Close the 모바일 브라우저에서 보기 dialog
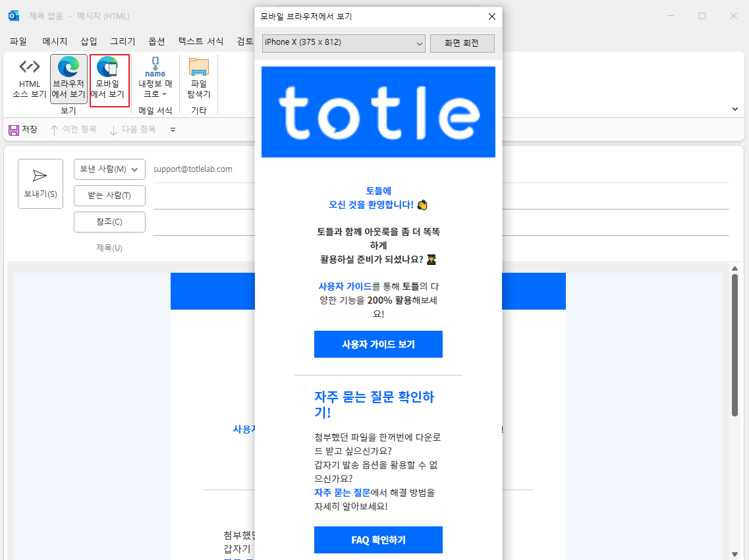Image resolution: width=749 pixels, height=560 pixels. [x=492, y=16]
